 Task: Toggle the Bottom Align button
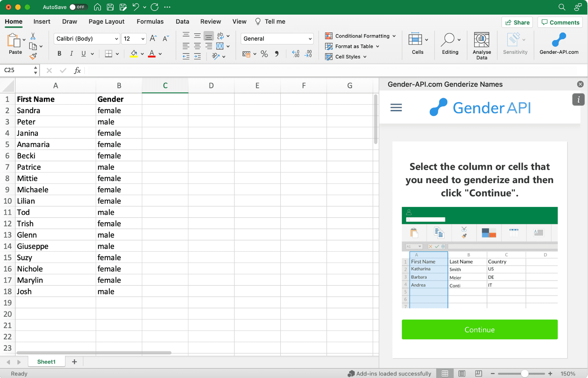click(x=209, y=36)
